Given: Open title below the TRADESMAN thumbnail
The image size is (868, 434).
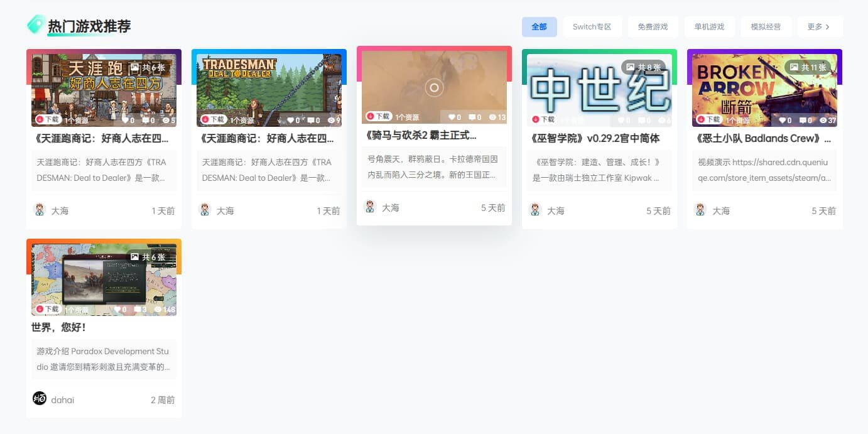Looking at the screenshot, I should [267, 138].
